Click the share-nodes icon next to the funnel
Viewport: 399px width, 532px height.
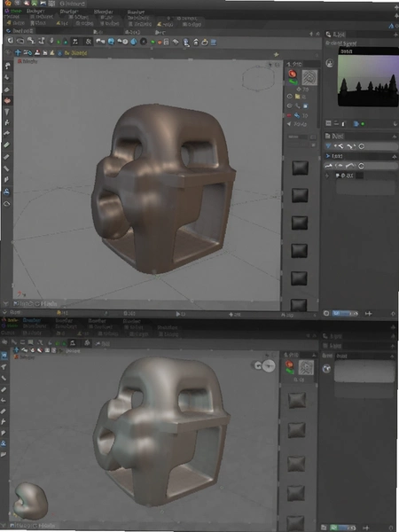(x=340, y=146)
